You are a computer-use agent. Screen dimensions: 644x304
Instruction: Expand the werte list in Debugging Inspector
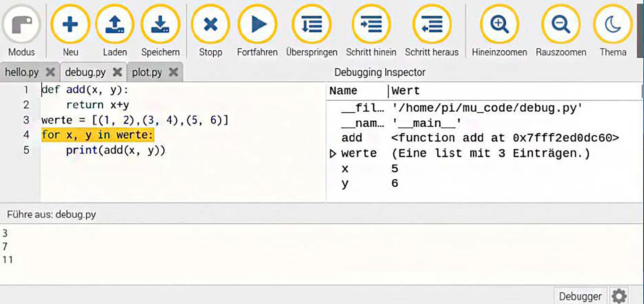333,153
